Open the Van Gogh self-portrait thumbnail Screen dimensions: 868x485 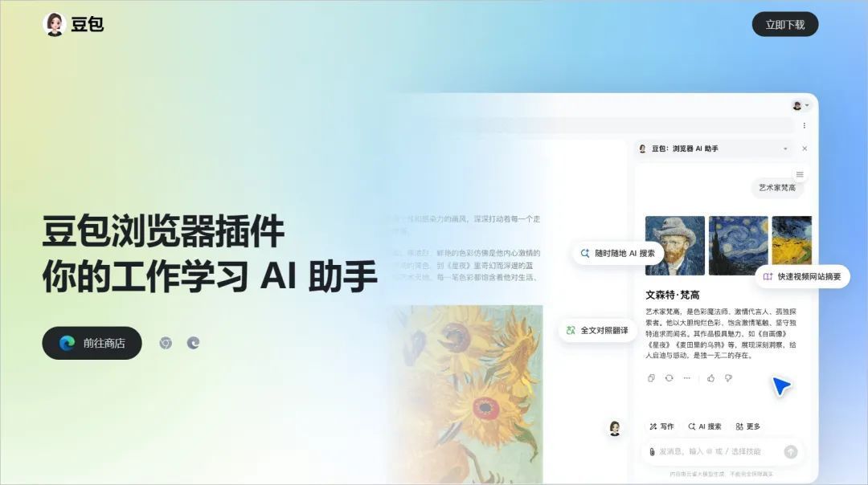(675, 246)
